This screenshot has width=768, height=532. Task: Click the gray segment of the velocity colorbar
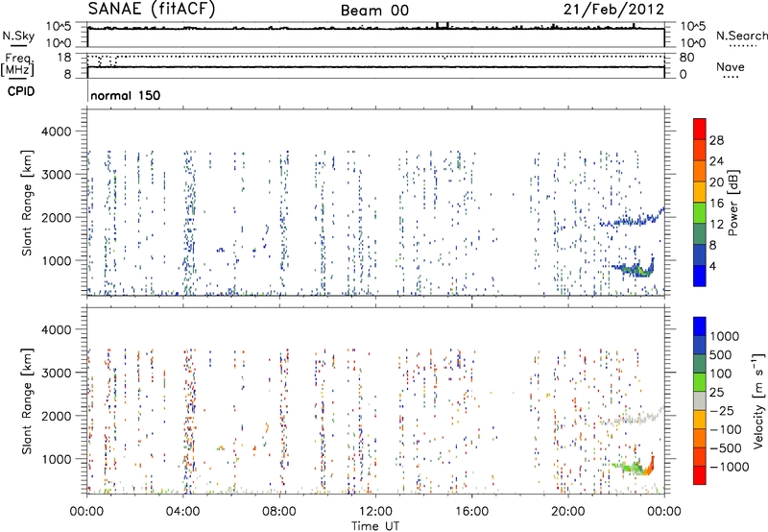[700, 401]
